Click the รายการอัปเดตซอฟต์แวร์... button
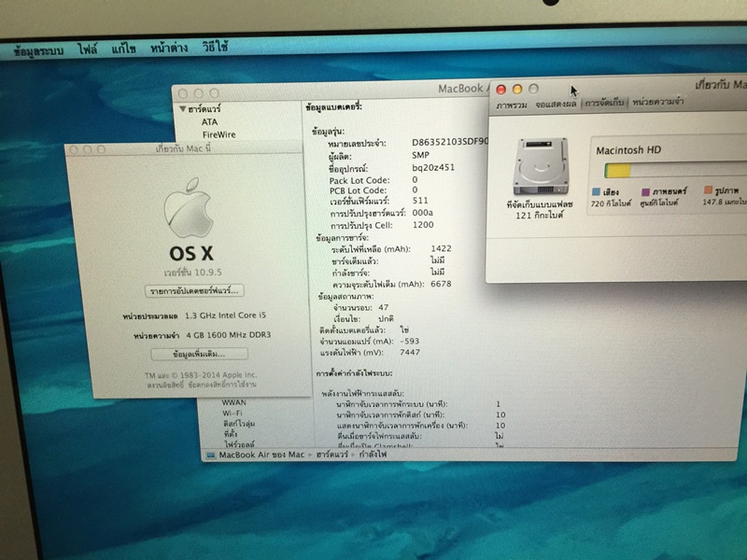This screenshot has height=560, width=747. (194, 290)
